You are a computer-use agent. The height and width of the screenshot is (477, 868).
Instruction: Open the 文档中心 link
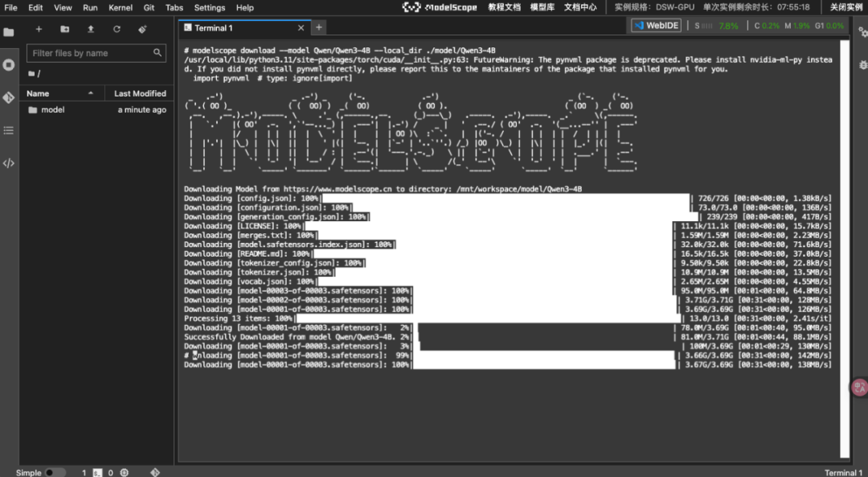point(580,7)
